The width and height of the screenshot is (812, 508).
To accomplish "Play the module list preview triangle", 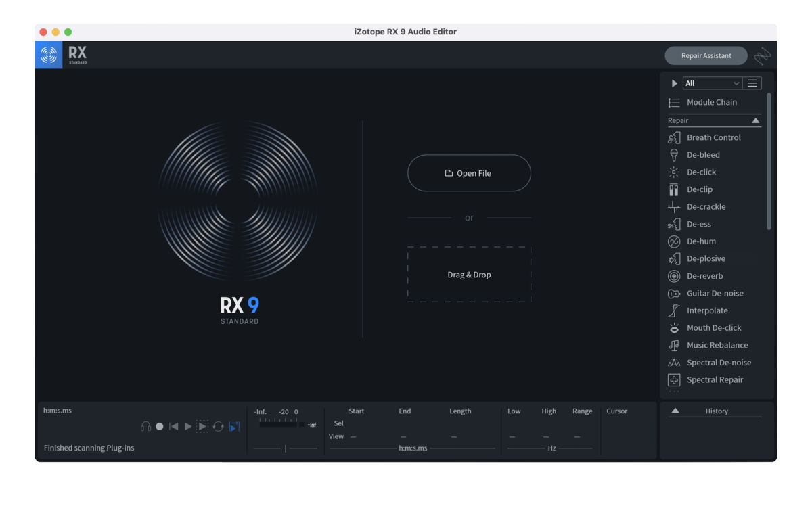I will [x=674, y=83].
